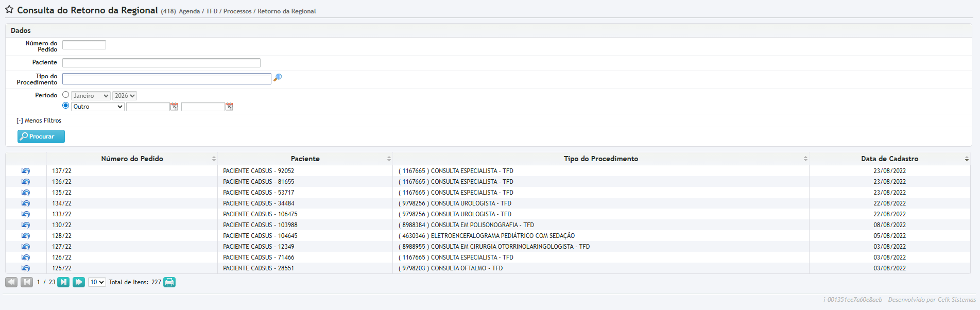Select the Outro period radio button

[65, 106]
